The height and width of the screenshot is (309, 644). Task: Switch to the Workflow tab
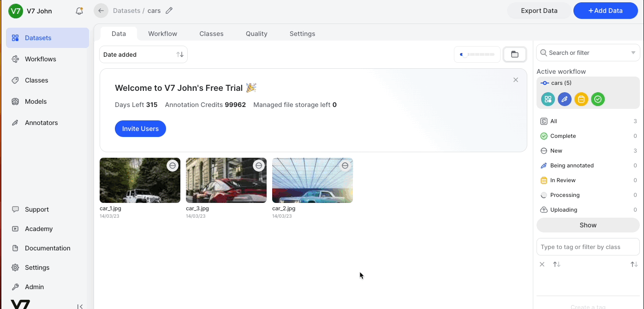(163, 34)
